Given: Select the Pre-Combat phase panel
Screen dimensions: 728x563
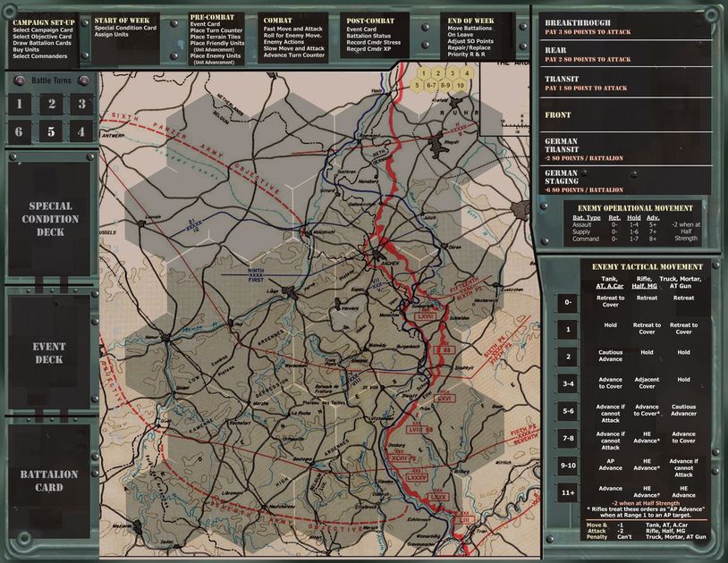Looking at the screenshot, I should (x=220, y=38).
